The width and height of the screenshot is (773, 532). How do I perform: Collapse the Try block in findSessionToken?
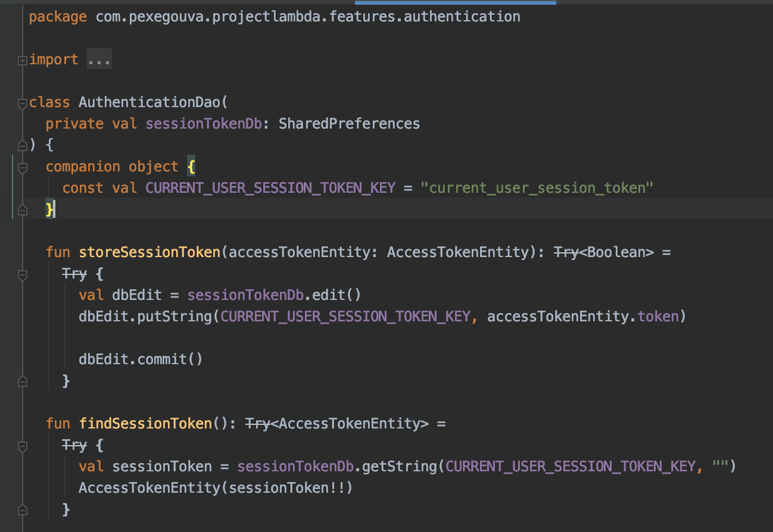22,446
